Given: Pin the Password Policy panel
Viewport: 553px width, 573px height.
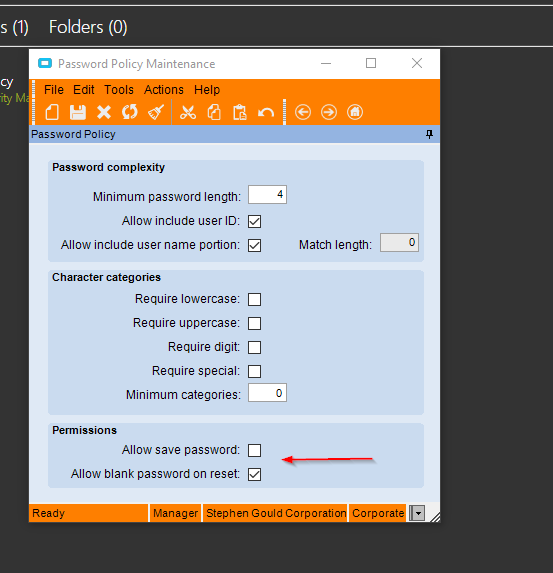Looking at the screenshot, I should click(429, 134).
